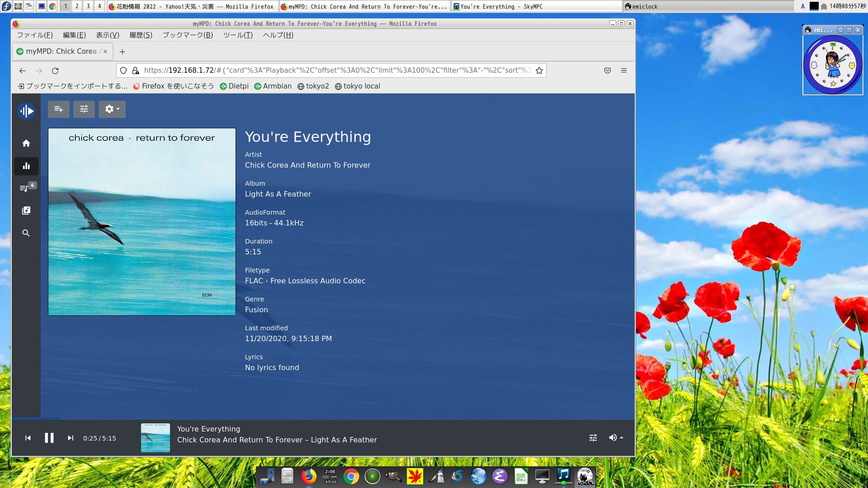Open the search view in sidebar
The height and width of the screenshot is (488, 868).
coord(26,233)
